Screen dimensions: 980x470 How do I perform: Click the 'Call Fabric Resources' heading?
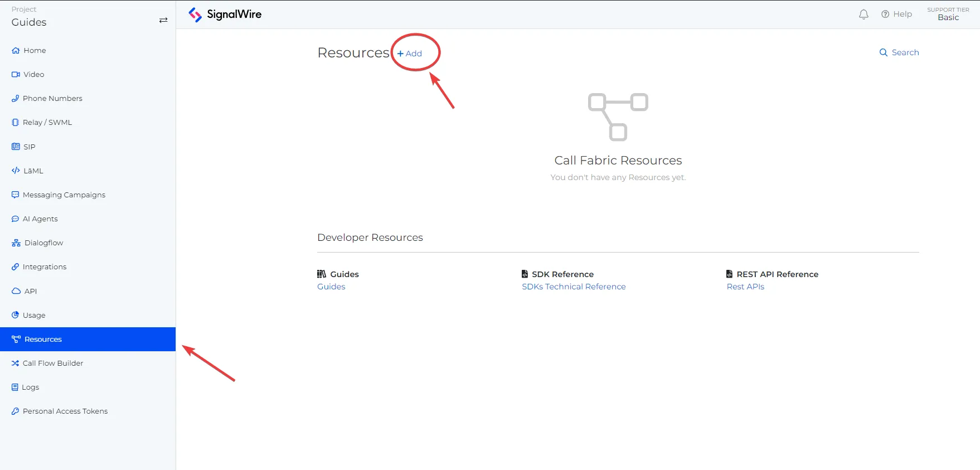(x=618, y=161)
